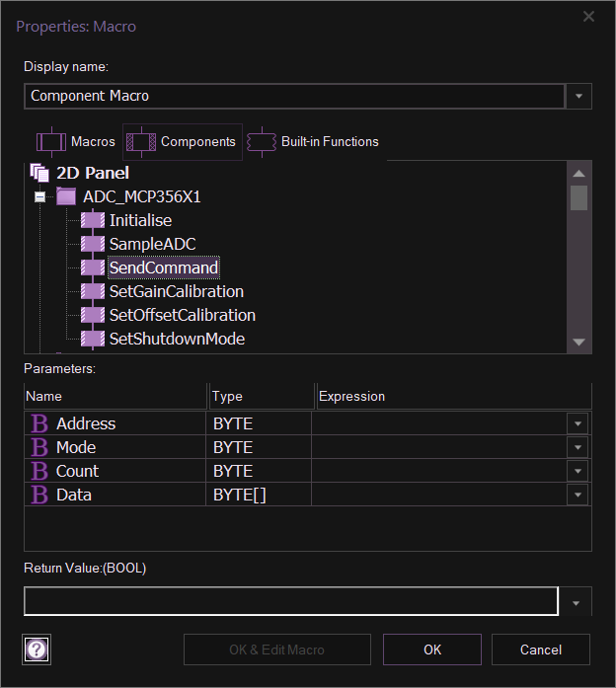Screen dimensions: 616x688
Task: Select the SetOffsetCalibration tree item
Action: (183, 315)
